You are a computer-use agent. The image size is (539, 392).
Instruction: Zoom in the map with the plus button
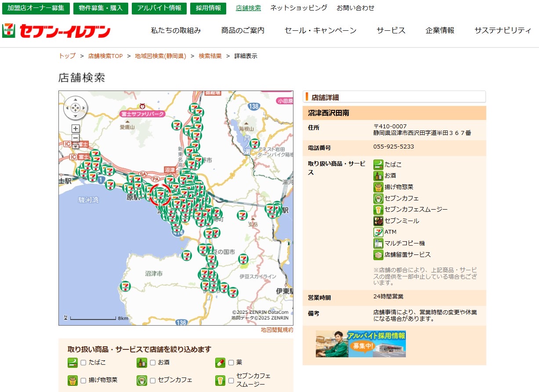pyautogui.click(x=76, y=128)
